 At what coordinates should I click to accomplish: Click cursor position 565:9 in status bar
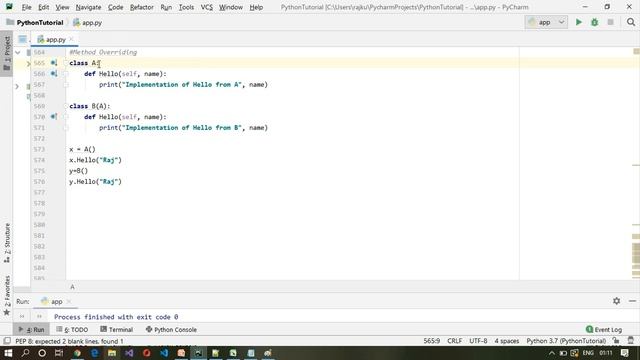[431, 341]
